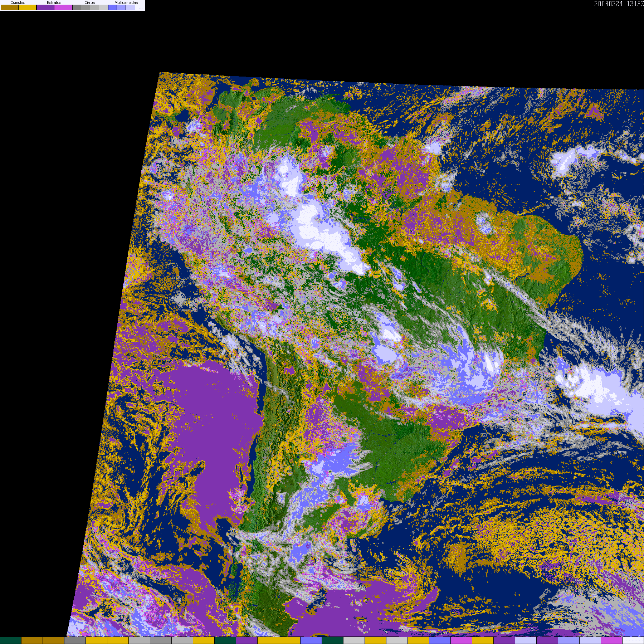
Task: Click the "Cirros" legend label
Action: click(90, 3)
